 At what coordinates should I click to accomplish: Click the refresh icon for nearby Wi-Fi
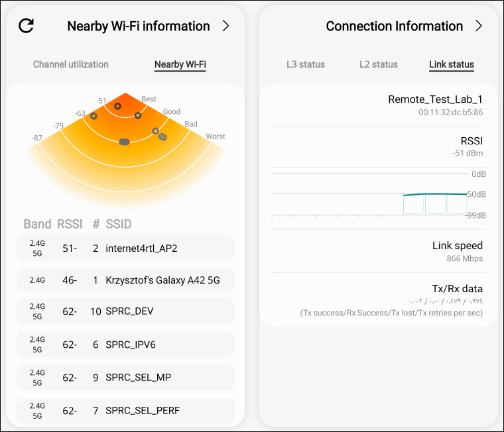click(26, 26)
